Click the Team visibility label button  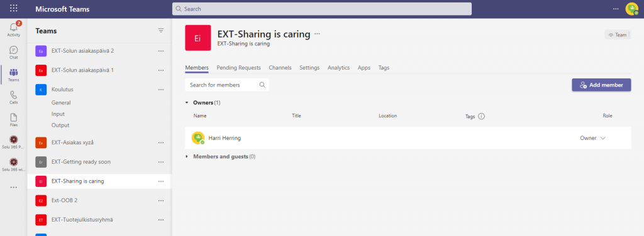click(618, 35)
